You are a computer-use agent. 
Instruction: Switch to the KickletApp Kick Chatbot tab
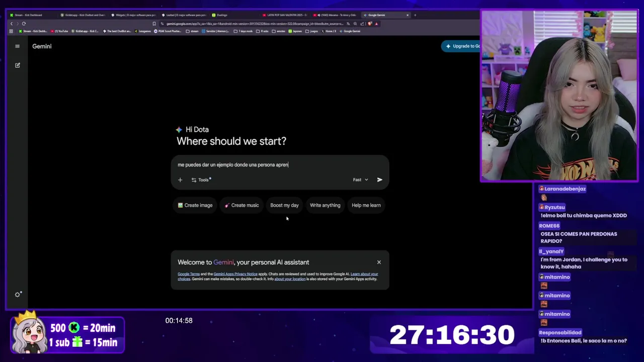tap(83, 15)
